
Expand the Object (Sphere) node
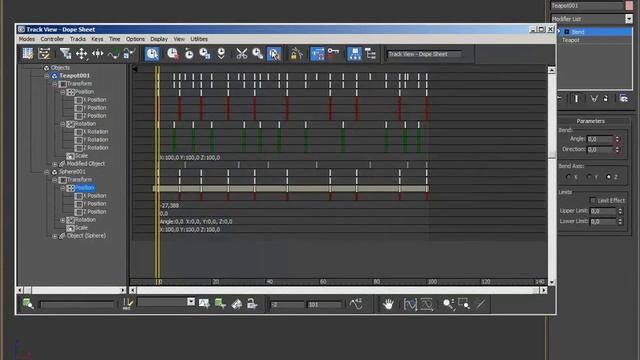[x=55, y=236]
